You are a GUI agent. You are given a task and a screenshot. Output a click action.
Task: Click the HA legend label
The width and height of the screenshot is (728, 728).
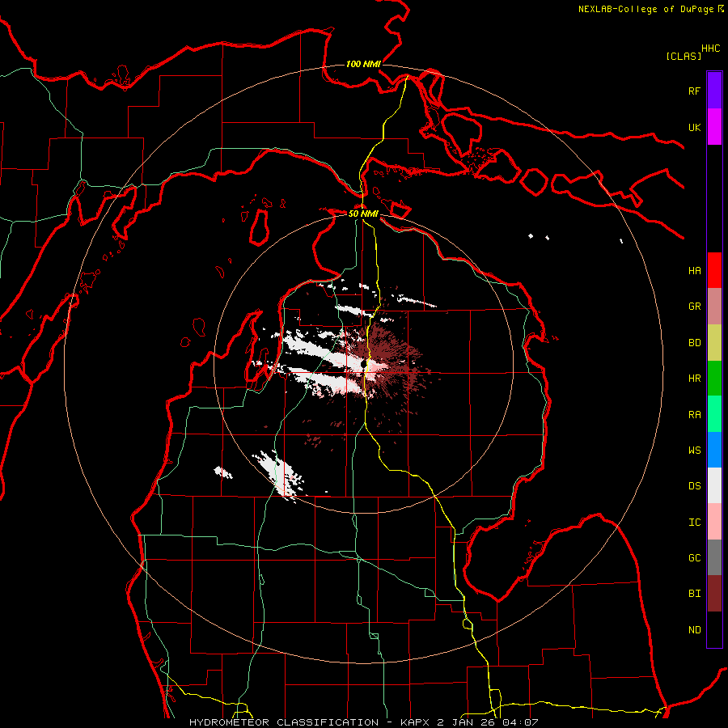click(694, 271)
